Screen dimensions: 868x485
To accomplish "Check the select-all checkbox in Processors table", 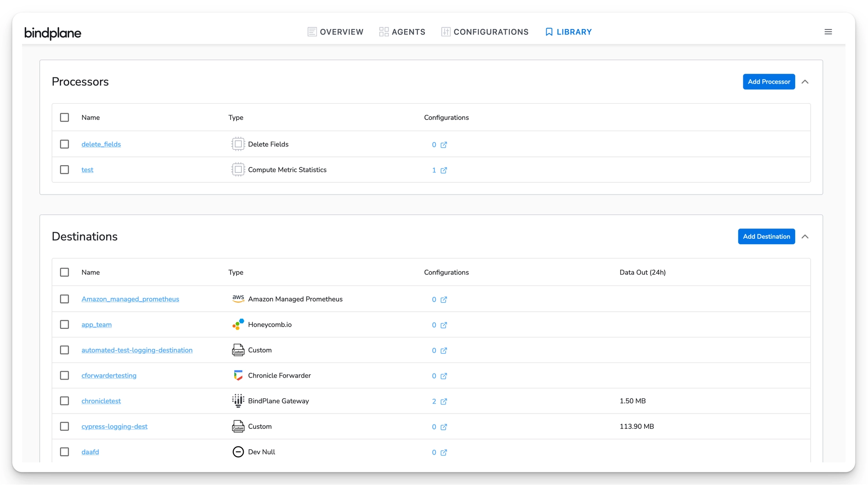I will pyautogui.click(x=65, y=117).
